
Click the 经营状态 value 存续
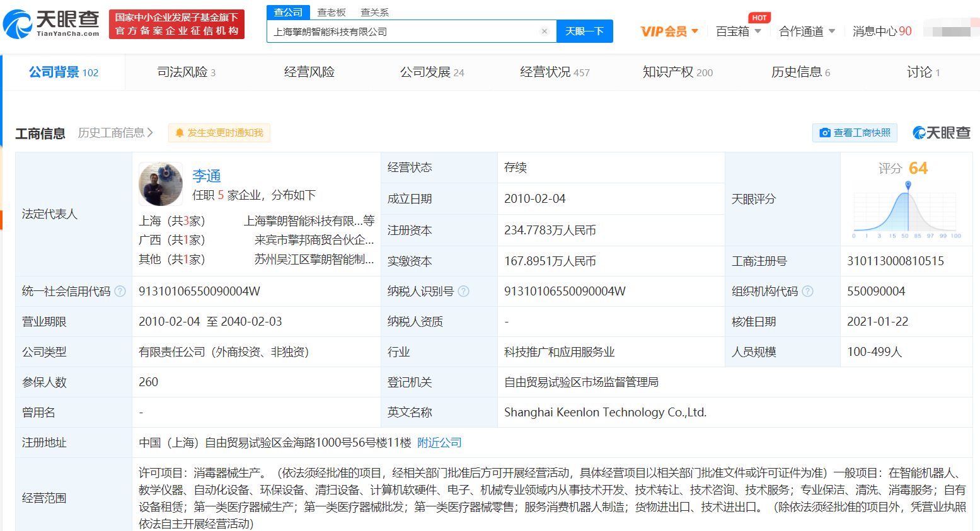pos(516,167)
